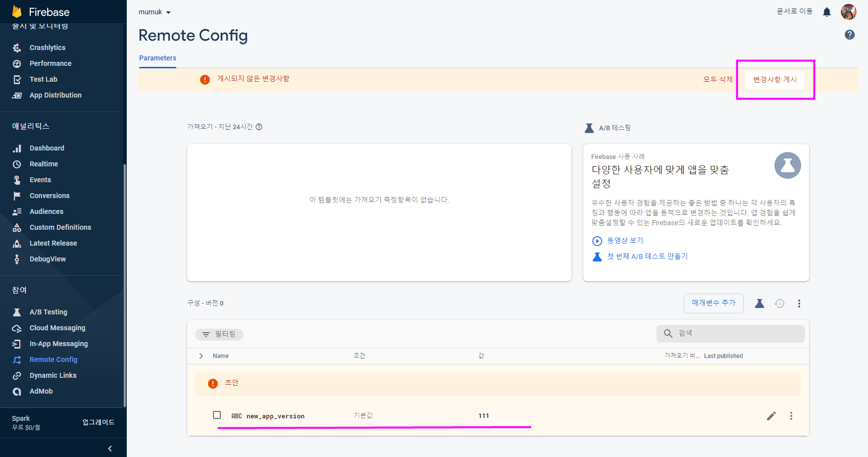Open DebugView page
Screen dimensions: 868x457
point(48,259)
